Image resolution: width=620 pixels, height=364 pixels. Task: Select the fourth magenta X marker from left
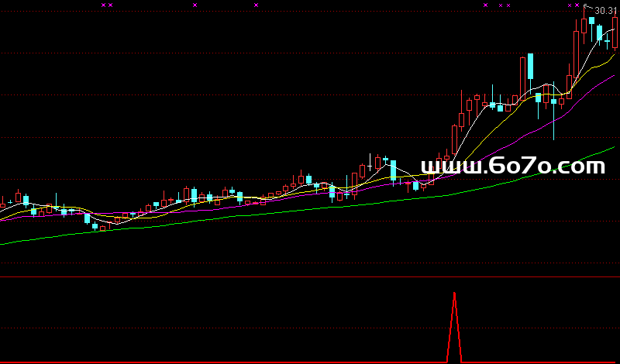tap(256, 5)
